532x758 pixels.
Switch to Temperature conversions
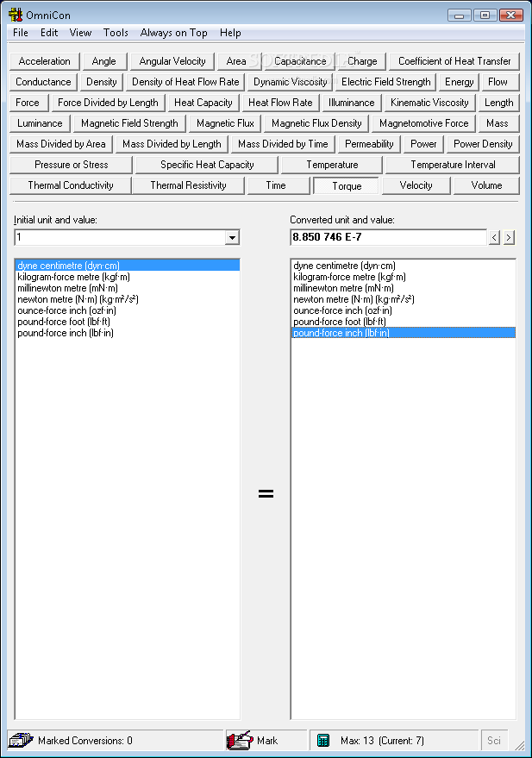pos(332,166)
